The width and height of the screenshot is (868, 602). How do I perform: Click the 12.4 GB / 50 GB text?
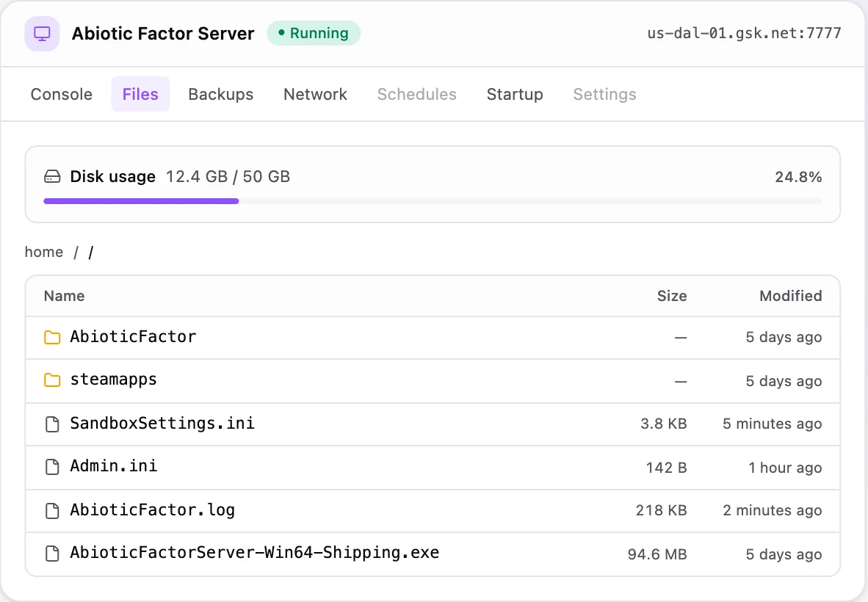click(228, 176)
